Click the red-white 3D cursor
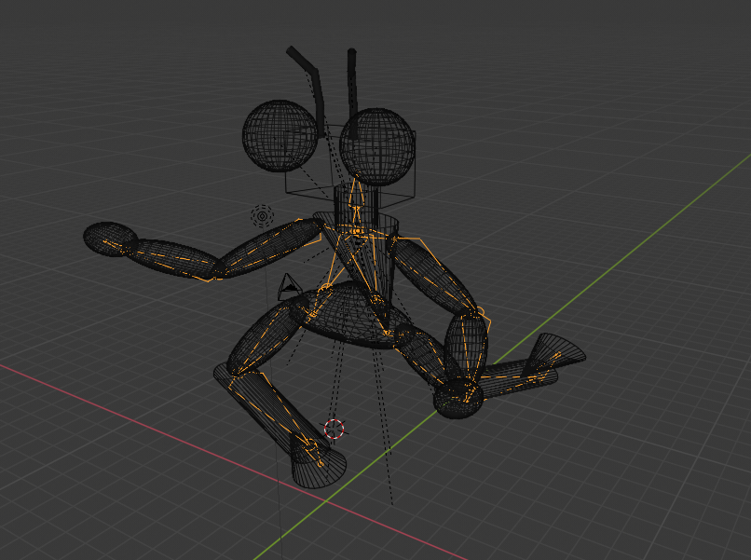 click(x=334, y=429)
